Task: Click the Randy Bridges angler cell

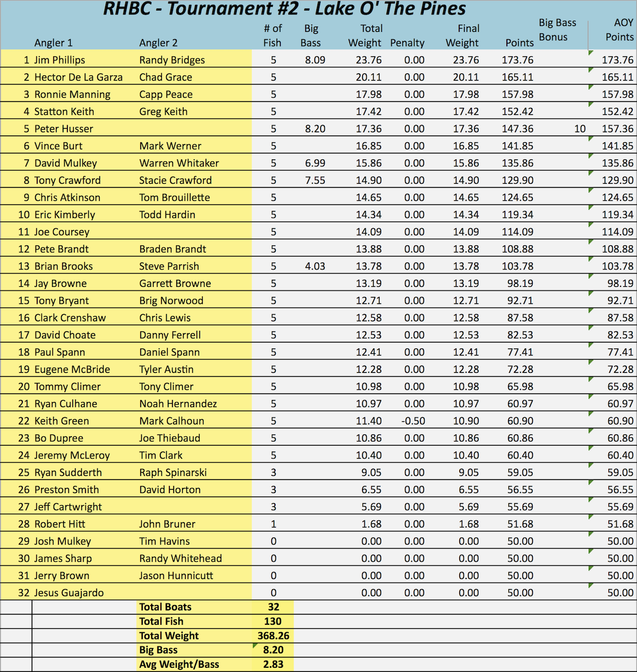Action: (172, 60)
